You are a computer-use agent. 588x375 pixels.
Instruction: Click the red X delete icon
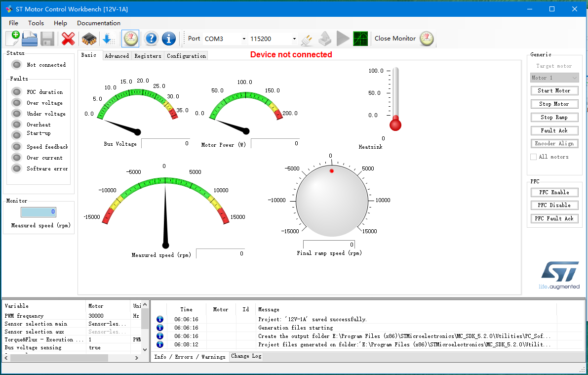tap(68, 39)
